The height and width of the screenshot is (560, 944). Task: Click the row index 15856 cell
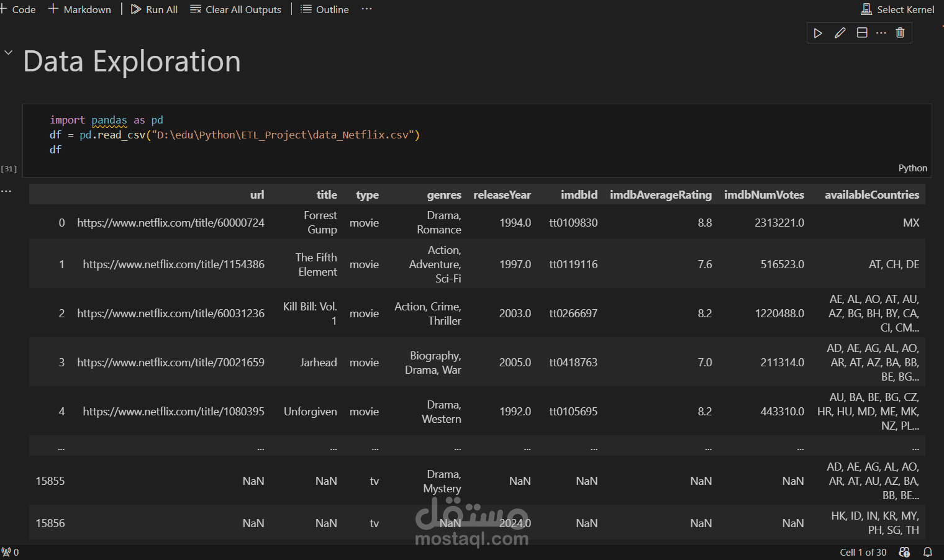pos(50,523)
